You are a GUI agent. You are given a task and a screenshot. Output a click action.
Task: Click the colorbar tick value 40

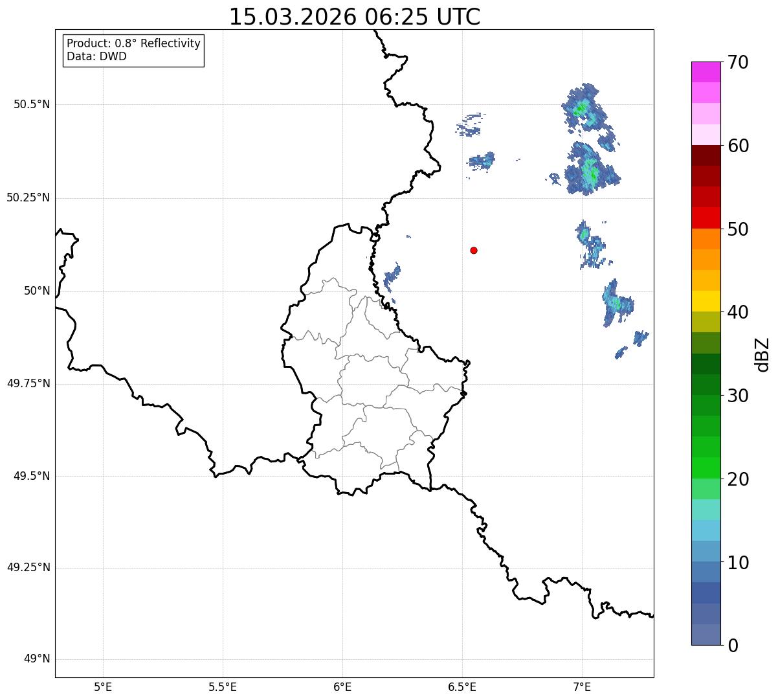(738, 312)
